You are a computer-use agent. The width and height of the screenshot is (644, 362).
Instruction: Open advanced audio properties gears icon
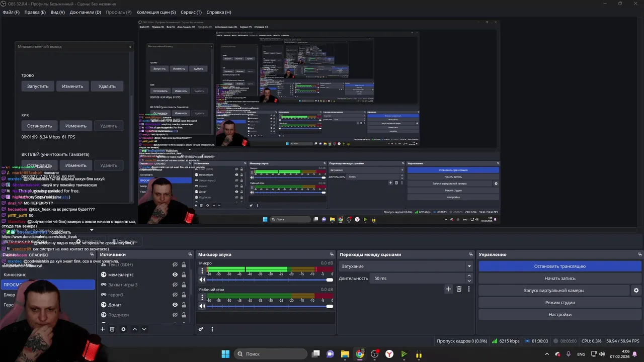tap(201, 329)
